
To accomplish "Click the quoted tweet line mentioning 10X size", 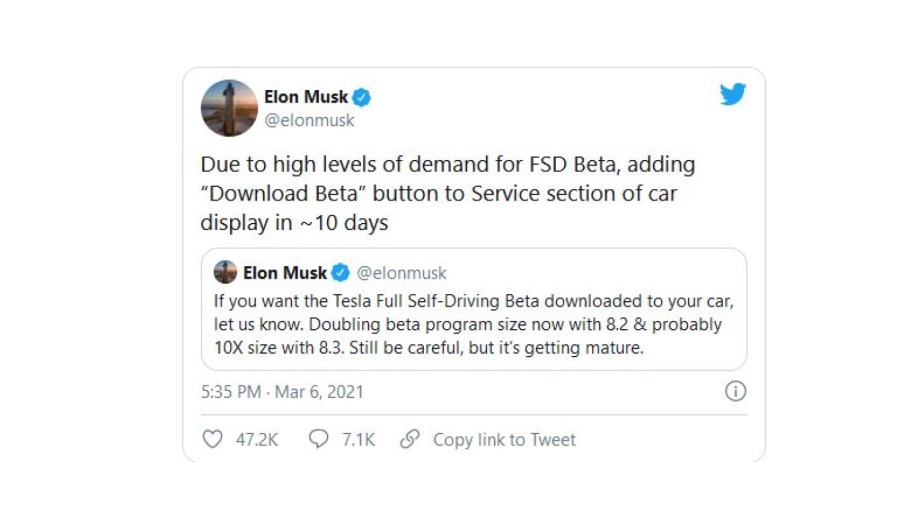I will click(429, 348).
